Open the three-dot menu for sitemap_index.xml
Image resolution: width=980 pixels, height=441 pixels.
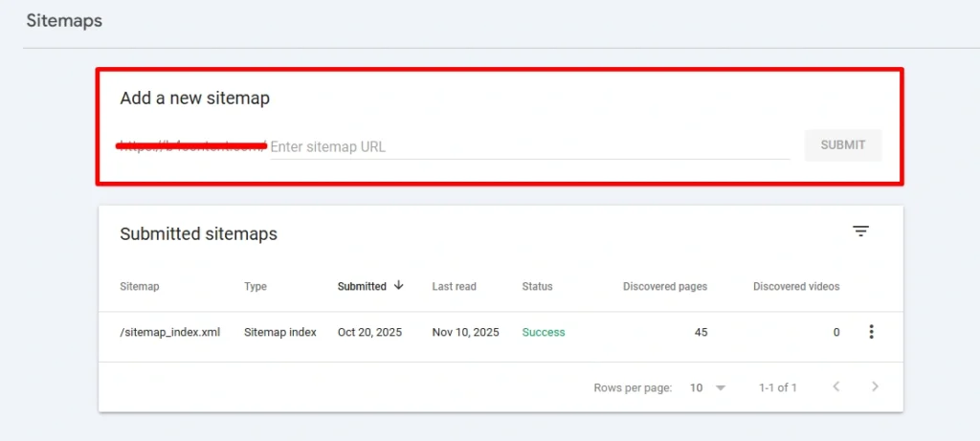[x=870, y=332]
